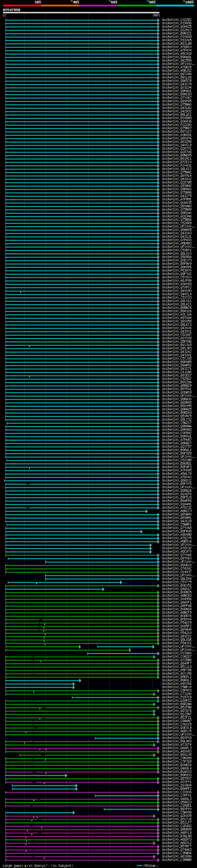Select the UniRef100_B8YPY0 label
197x868 pixels.
click(x=177, y=809)
